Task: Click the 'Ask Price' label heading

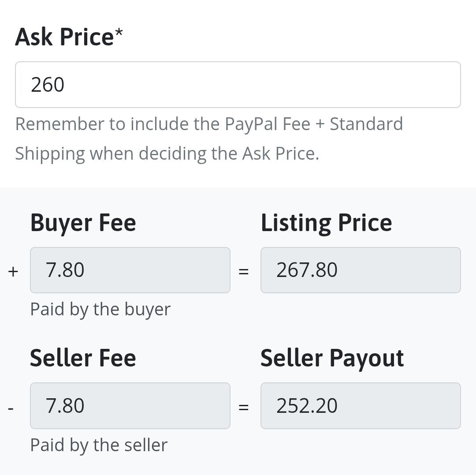Action: [x=64, y=37]
